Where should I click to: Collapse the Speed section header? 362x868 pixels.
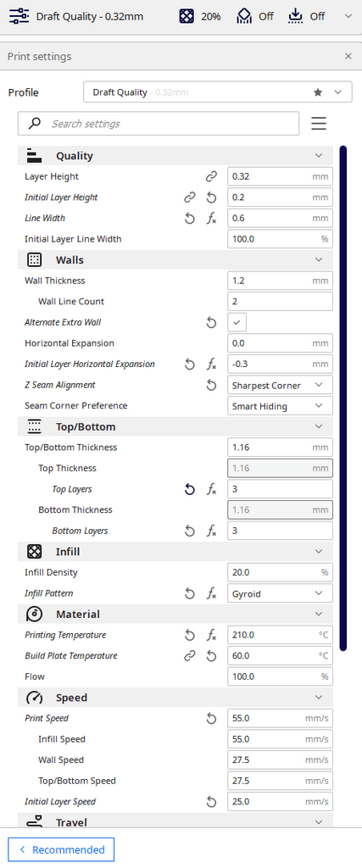click(x=175, y=698)
